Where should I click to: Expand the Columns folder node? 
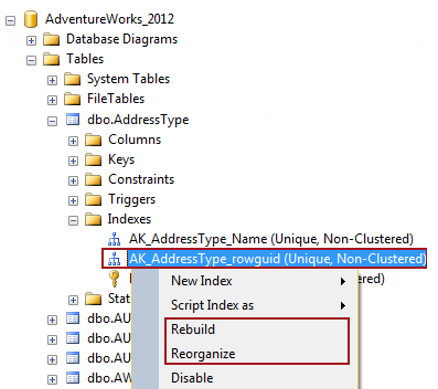(x=73, y=141)
